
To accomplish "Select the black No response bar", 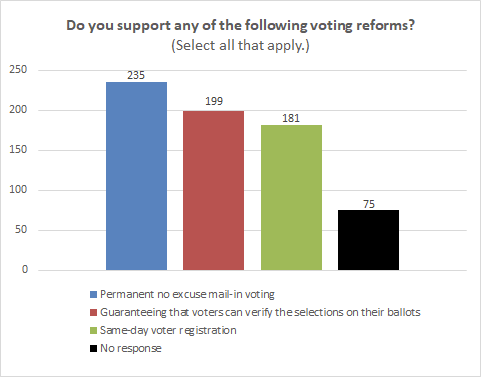I will coord(368,240).
